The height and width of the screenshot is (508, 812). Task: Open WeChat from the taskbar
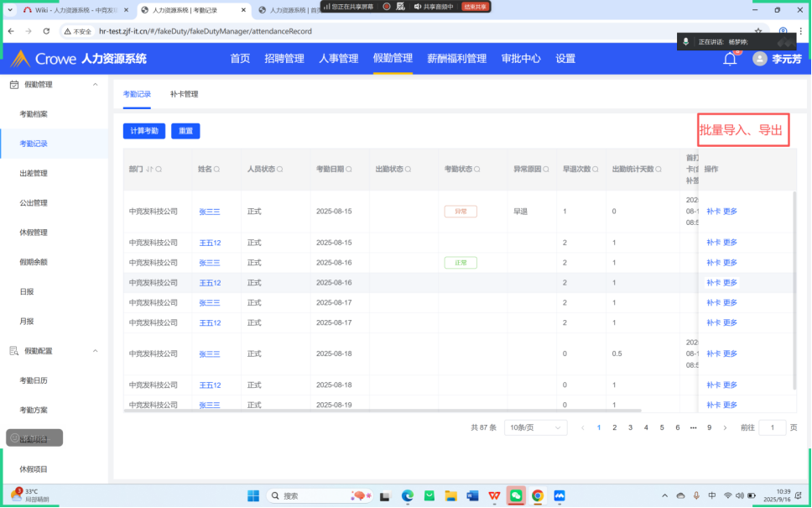click(516, 495)
